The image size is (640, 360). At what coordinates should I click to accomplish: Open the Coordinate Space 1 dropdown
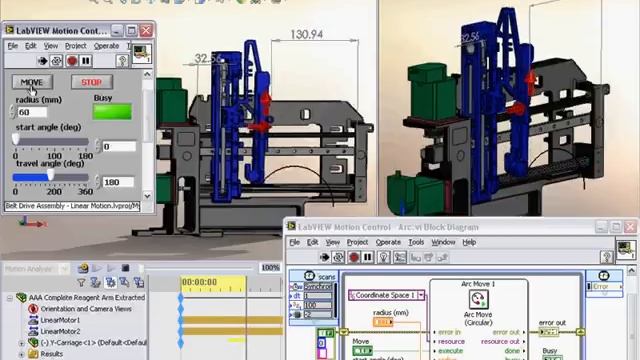point(421,295)
